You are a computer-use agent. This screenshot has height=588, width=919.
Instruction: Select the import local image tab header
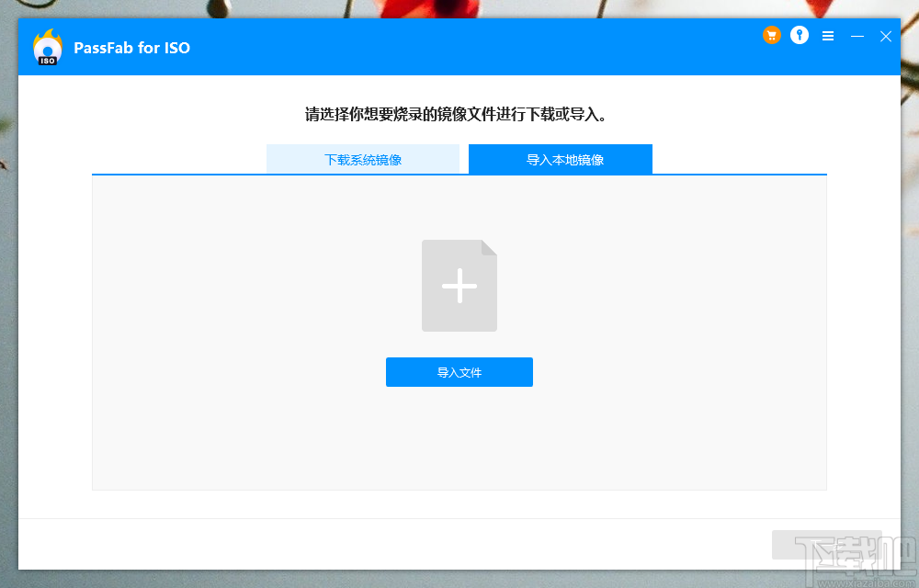point(560,159)
